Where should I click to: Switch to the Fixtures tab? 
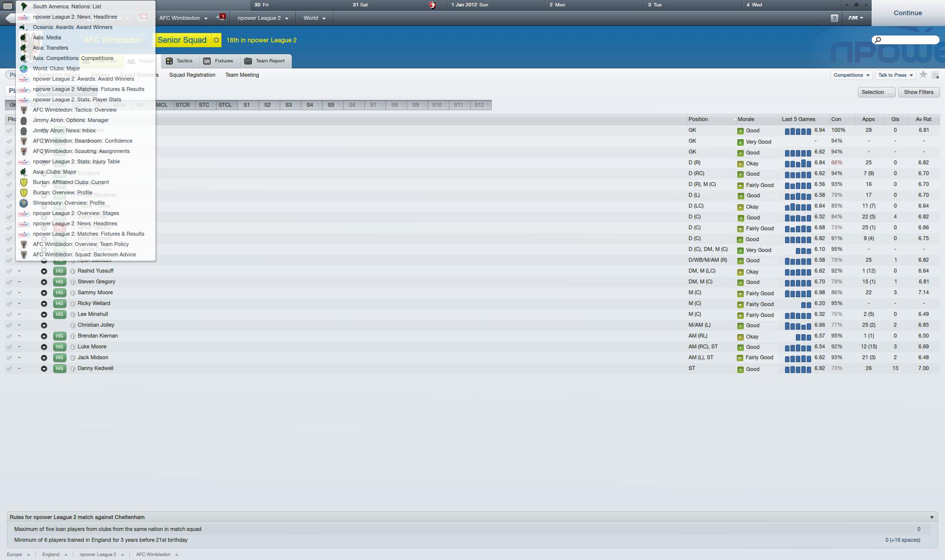[219, 61]
